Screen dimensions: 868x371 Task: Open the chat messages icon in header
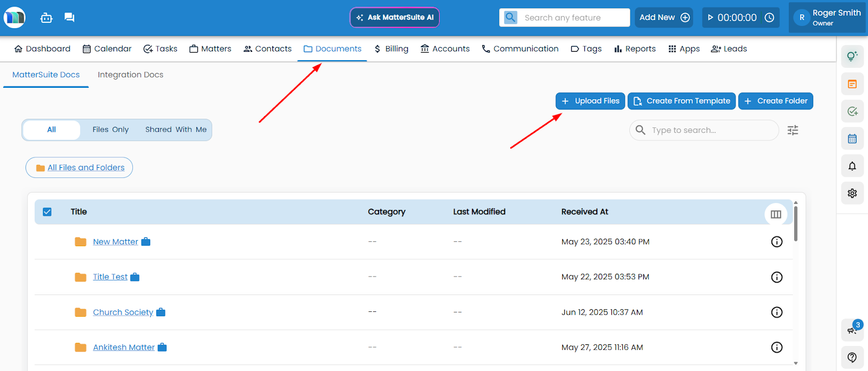pyautogui.click(x=69, y=17)
